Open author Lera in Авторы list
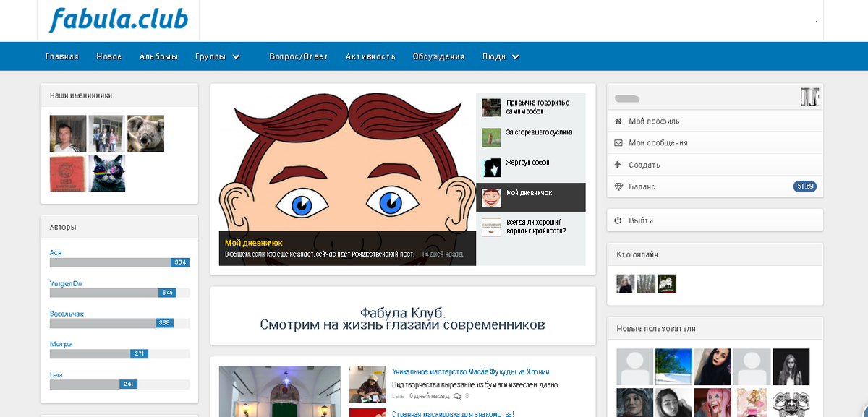Image resolution: width=868 pixels, height=417 pixels. coord(56,374)
